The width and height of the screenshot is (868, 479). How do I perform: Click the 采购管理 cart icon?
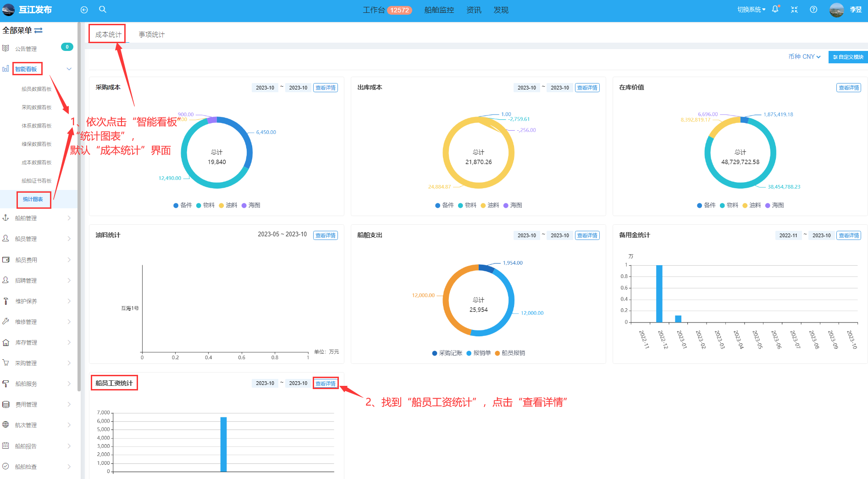click(x=6, y=363)
